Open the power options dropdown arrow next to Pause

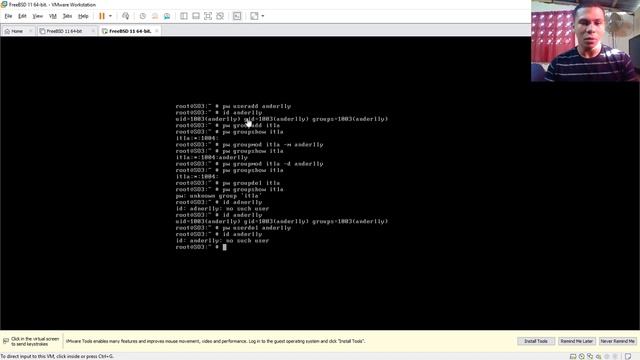tap(110, 16)
